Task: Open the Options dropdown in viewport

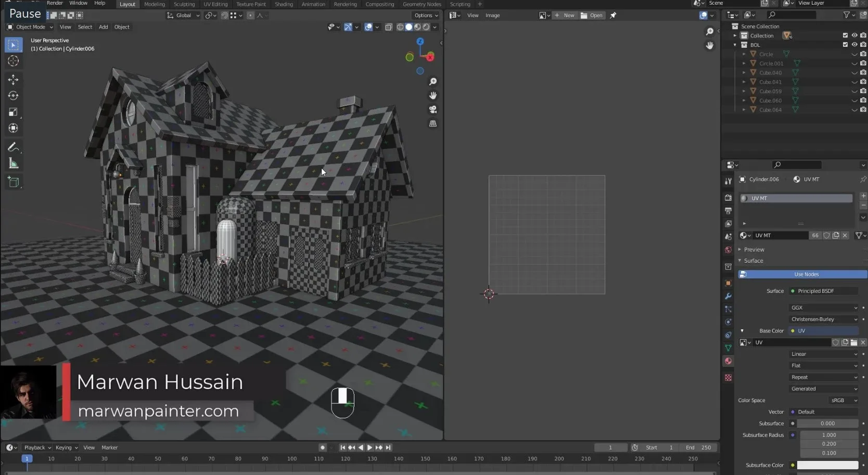Action: click(426, 16)
